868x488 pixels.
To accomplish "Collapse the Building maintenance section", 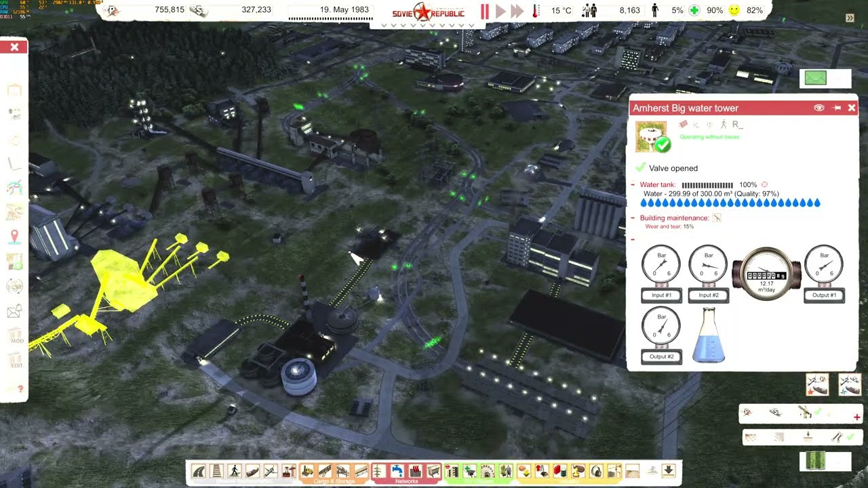I will pyautogui.click(x=633, y=218).
